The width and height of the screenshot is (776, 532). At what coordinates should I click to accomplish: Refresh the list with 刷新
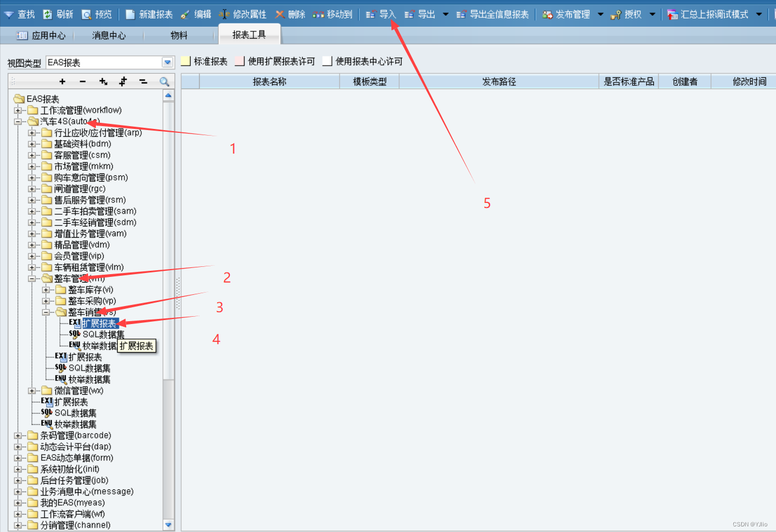click(x=58, y=15)
